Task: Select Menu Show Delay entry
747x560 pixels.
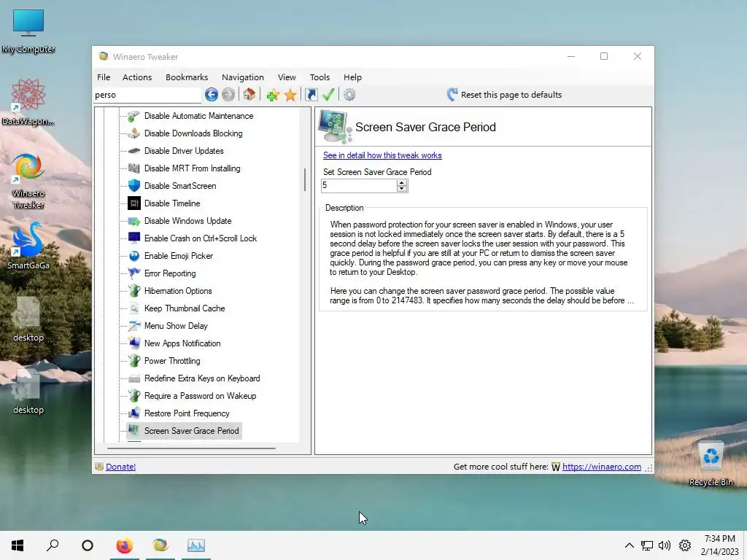Action: [176, 326]
